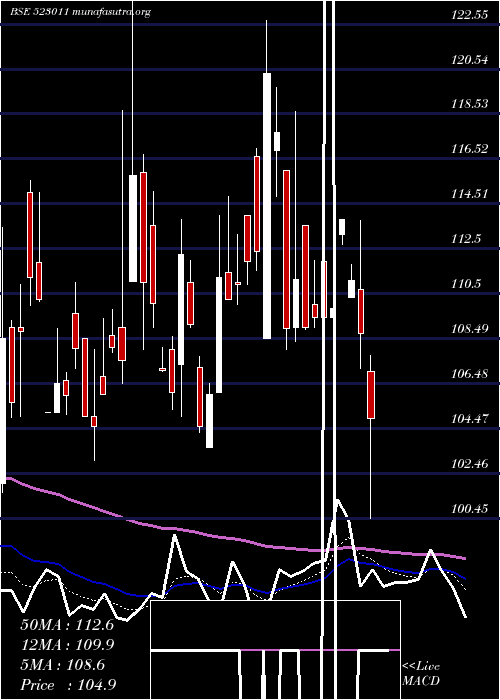
Task: Click the 102.46 price axis label
Action: [469, 463]
